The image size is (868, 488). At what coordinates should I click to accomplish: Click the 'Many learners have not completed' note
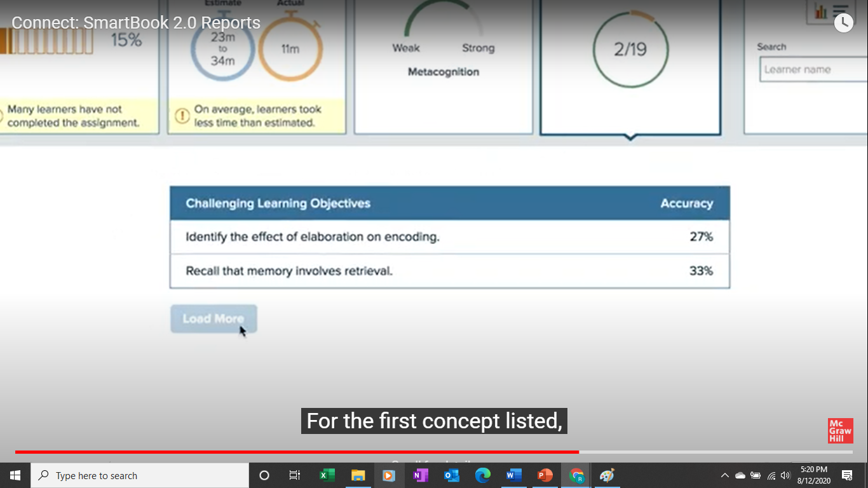click(73, 116)
